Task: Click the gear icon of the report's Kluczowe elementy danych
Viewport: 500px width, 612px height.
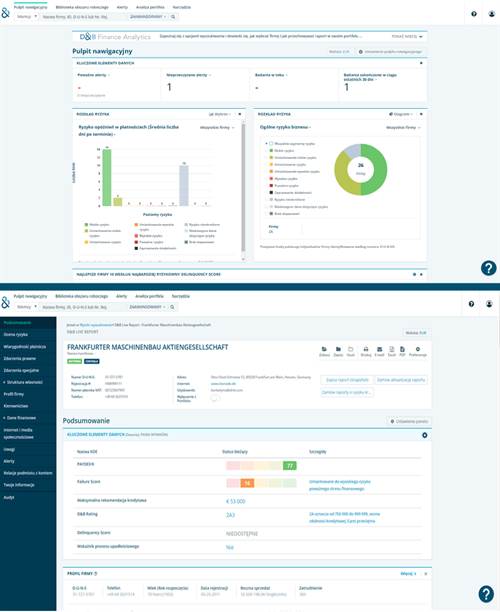Action: (425, 435)
